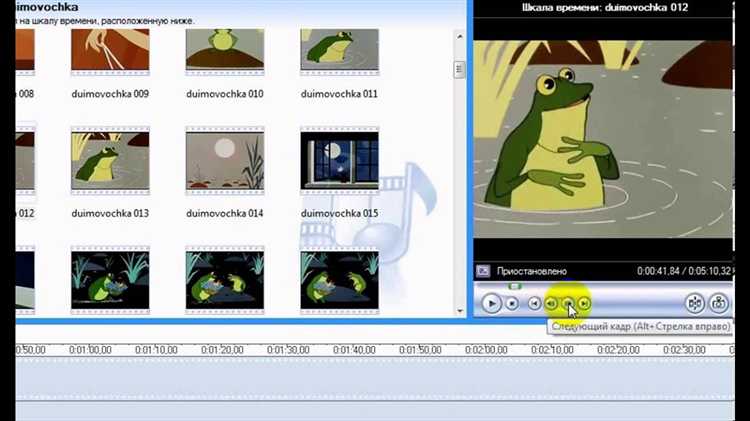This screenshot has width=750, height=421.
Task: Click the duimovochka 013 label text
Action: tap(110, 213)
